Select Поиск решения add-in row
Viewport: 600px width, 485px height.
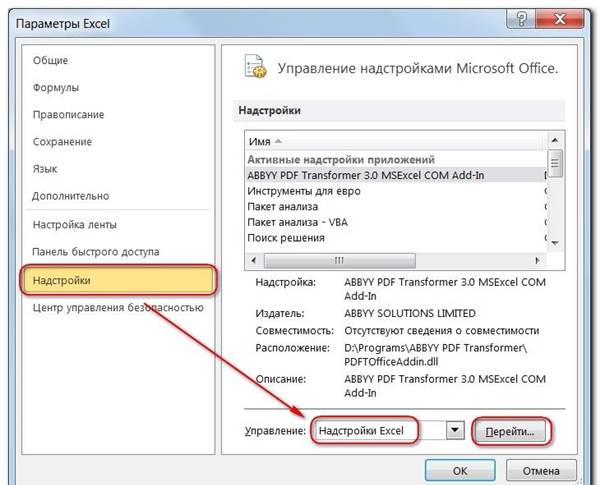tap(396, 238)
